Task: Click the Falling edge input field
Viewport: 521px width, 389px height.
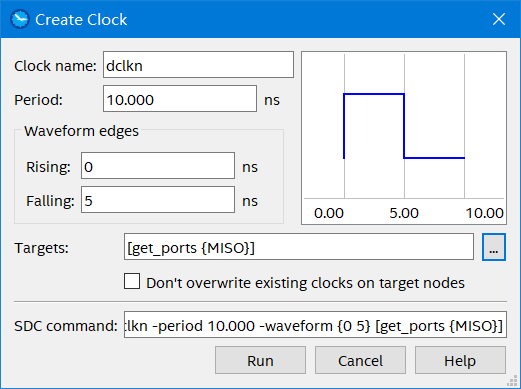Action: [158, 200]
